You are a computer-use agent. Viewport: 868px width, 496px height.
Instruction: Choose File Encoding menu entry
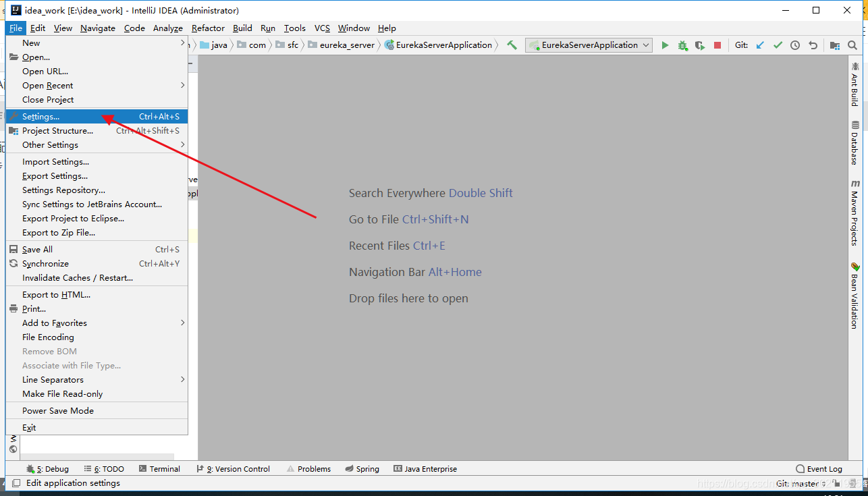97,337
